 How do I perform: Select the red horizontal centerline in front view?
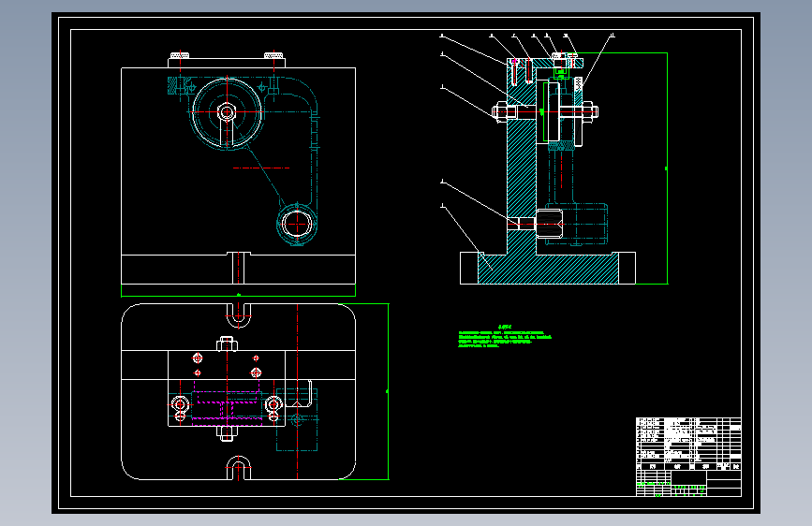coord(261,168)
